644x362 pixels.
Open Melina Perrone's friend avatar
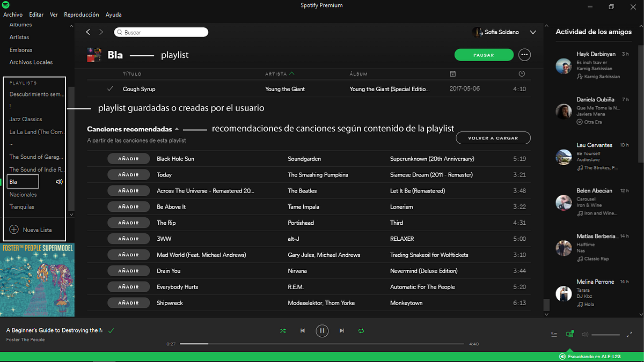[x=563, y=294]
